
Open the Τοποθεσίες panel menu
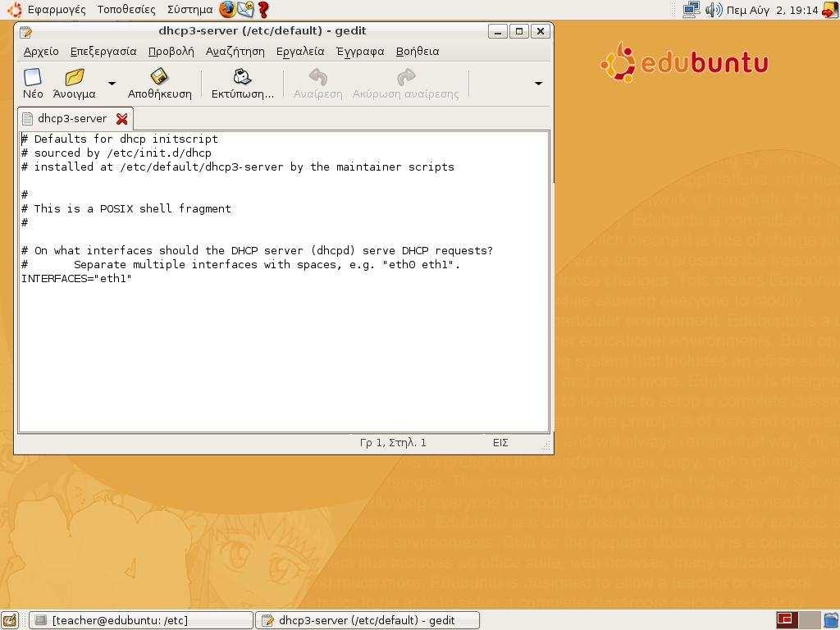[x=126, y=10]
